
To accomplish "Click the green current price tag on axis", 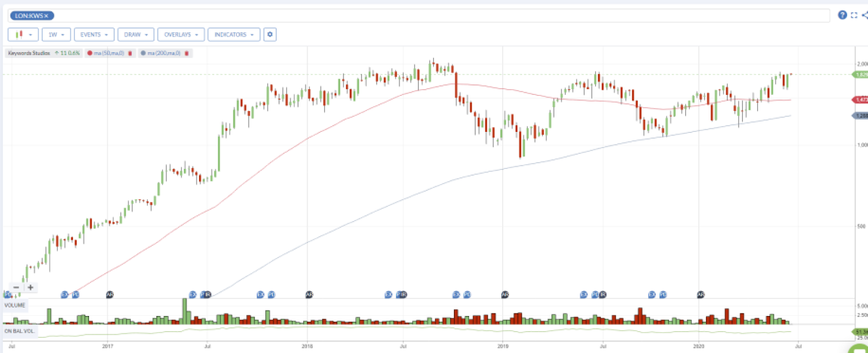I will click(861, 75).
